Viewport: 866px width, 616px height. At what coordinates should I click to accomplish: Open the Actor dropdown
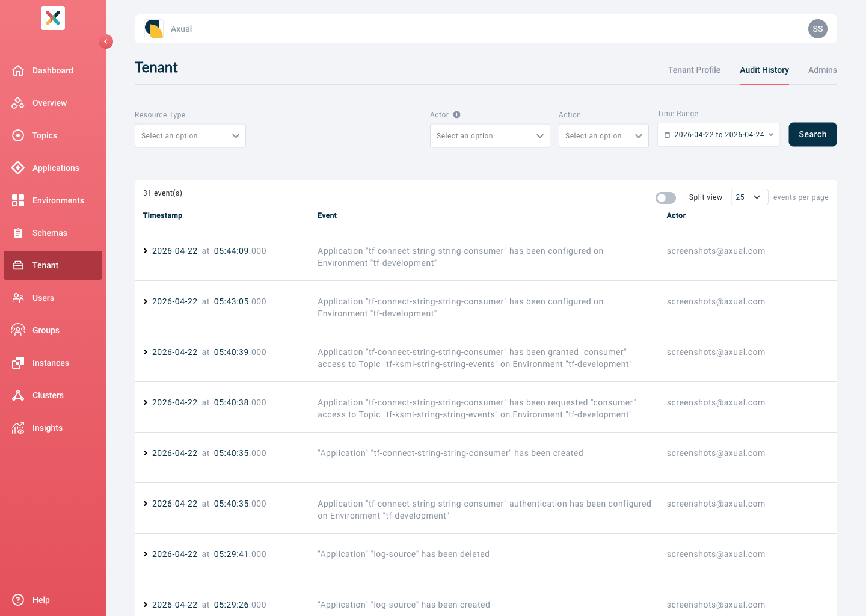490,136
